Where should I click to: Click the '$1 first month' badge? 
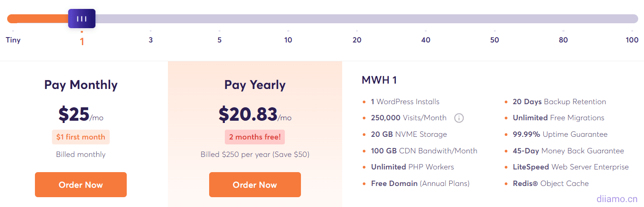pos(81,137)
